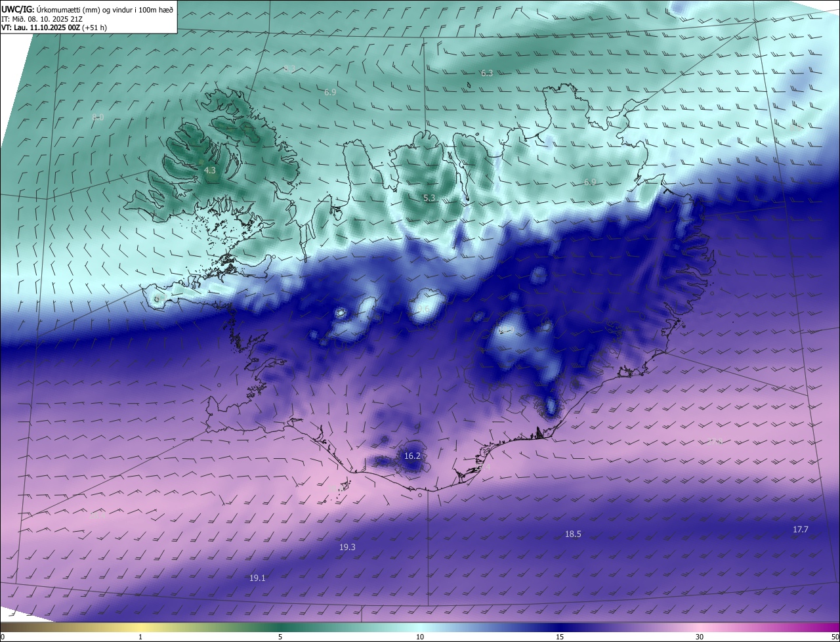This screenshot has width=840, height=642.
Task: Click the 0 label on the color scale
Action: pyautogui.click(x=3, y=637)
